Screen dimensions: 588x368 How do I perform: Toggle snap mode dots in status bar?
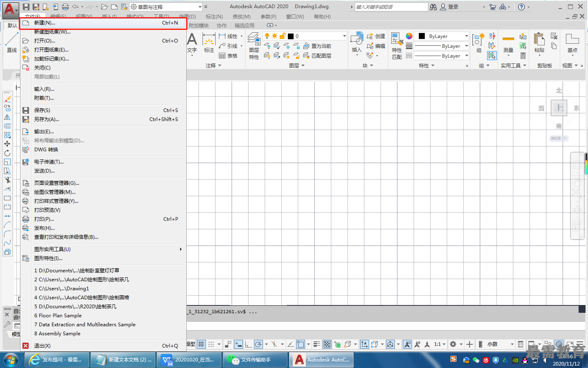211,344
